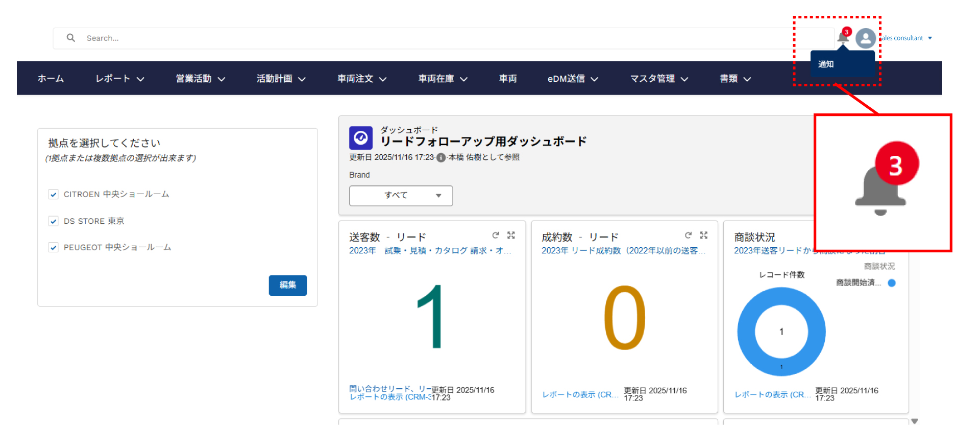Image resolution: width=980 pixels, height=447 pixels.
Task: Expand the レポート menu chevron
Action: (140, 79)
